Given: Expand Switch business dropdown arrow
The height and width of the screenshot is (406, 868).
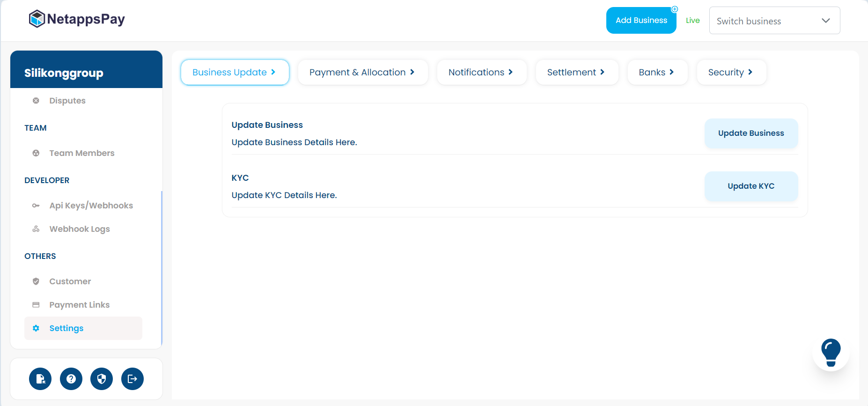Looking at the screenshot, I should tap(826, 21).
